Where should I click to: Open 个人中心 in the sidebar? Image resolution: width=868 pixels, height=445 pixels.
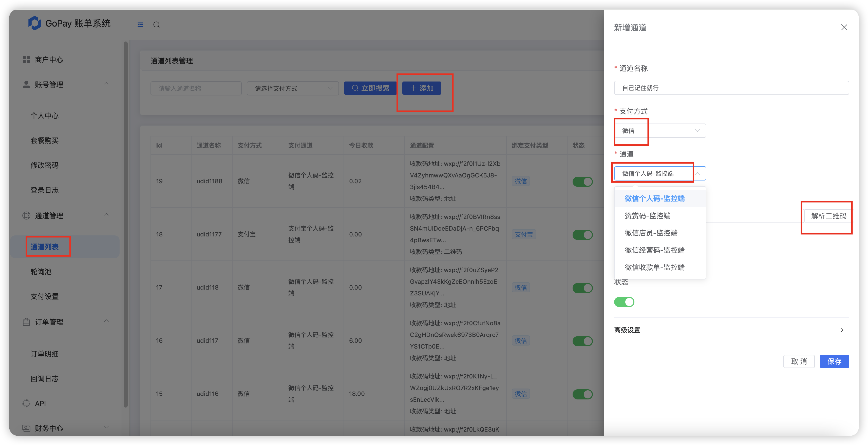pos(45,115)
